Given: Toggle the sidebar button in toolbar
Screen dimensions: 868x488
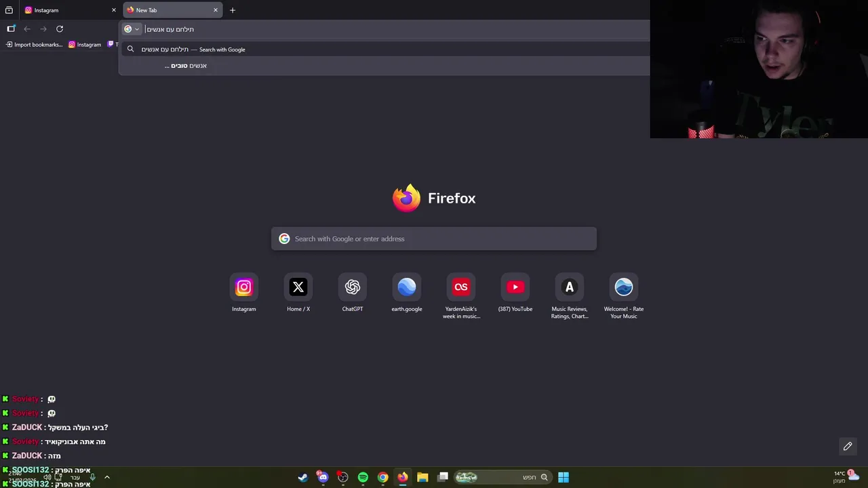Looking at the screenshot, I should click(x=11, y=28).
